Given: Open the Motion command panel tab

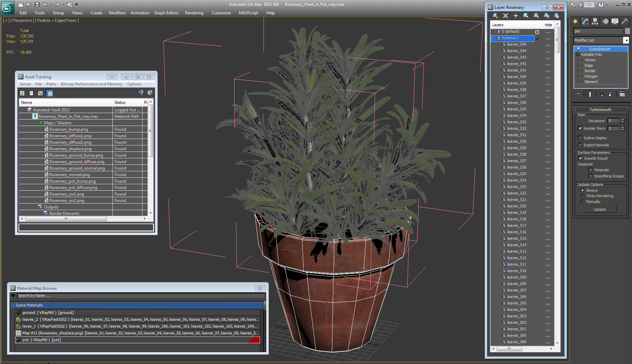Looking at the screenshot, I should (x=605, y=21).
